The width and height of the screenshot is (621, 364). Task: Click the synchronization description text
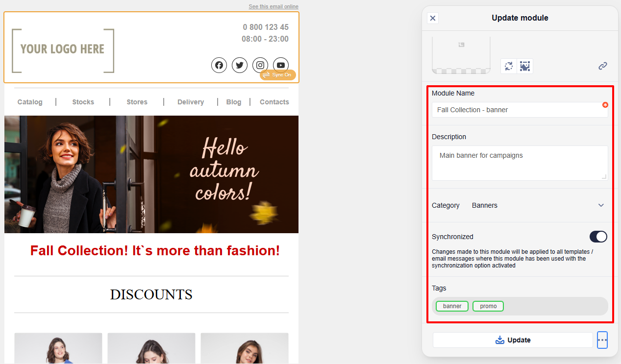pos(513,259)
